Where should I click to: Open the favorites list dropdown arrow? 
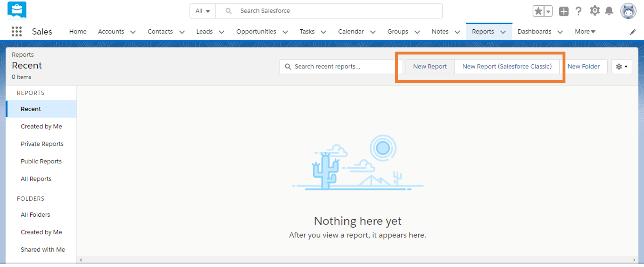point(548,11)
